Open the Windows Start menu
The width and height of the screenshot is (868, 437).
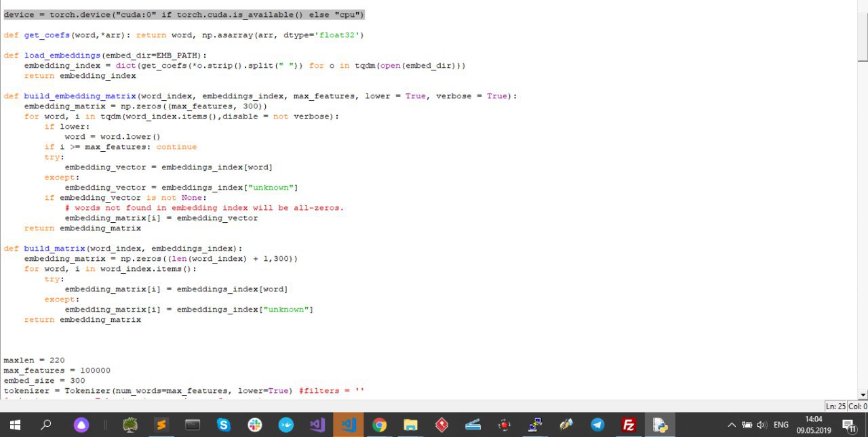pyautogui.click(x=14, y=425)
